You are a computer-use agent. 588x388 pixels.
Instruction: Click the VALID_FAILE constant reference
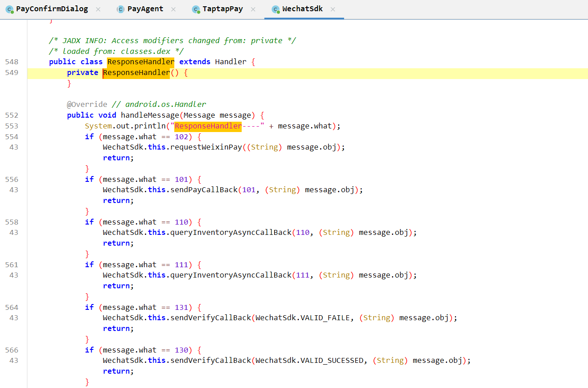click(x=325, y=318)
